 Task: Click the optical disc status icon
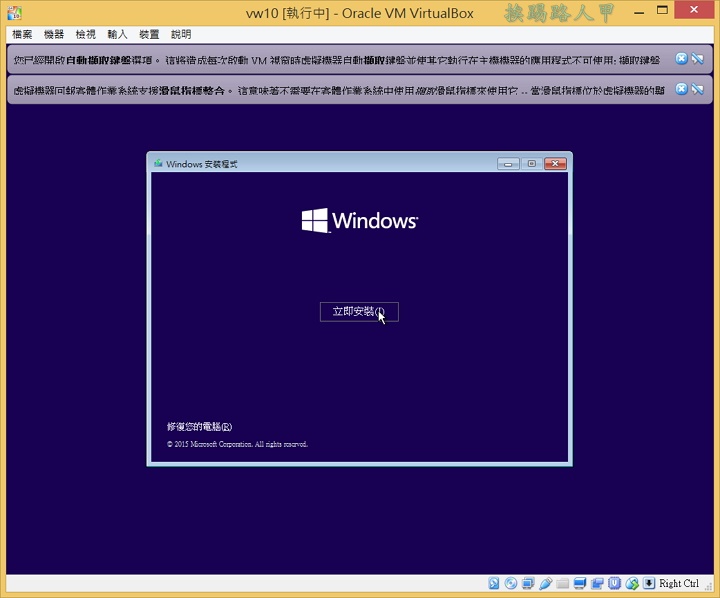511,583
